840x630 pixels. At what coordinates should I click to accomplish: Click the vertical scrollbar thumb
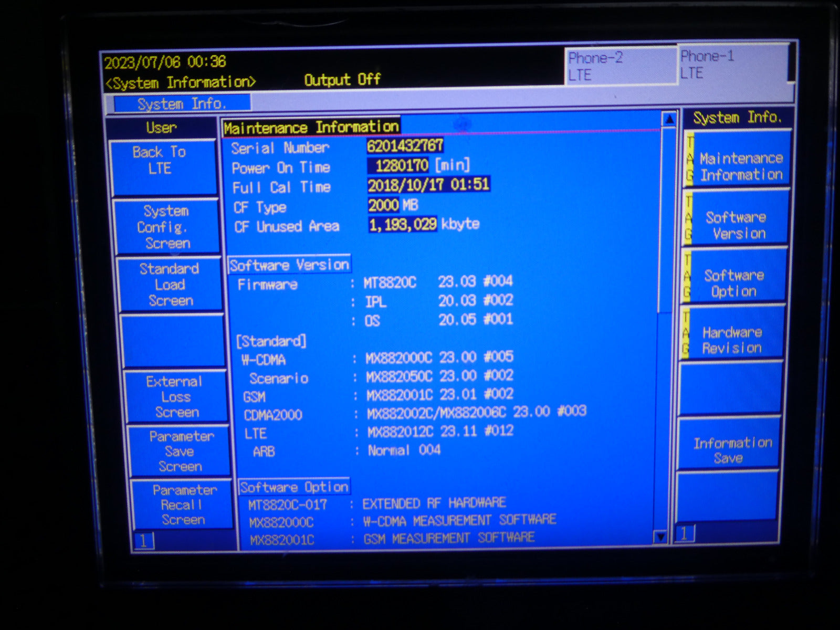[x=666, y=220]
